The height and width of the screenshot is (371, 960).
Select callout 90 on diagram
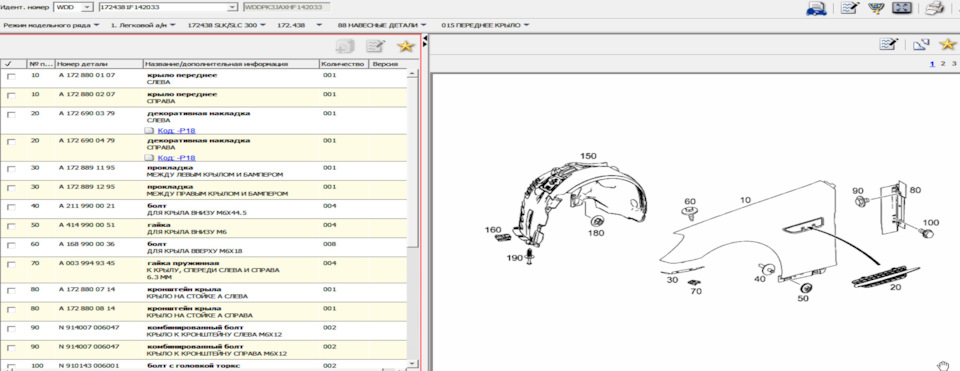pyautogui.click(x=858, y=191)
